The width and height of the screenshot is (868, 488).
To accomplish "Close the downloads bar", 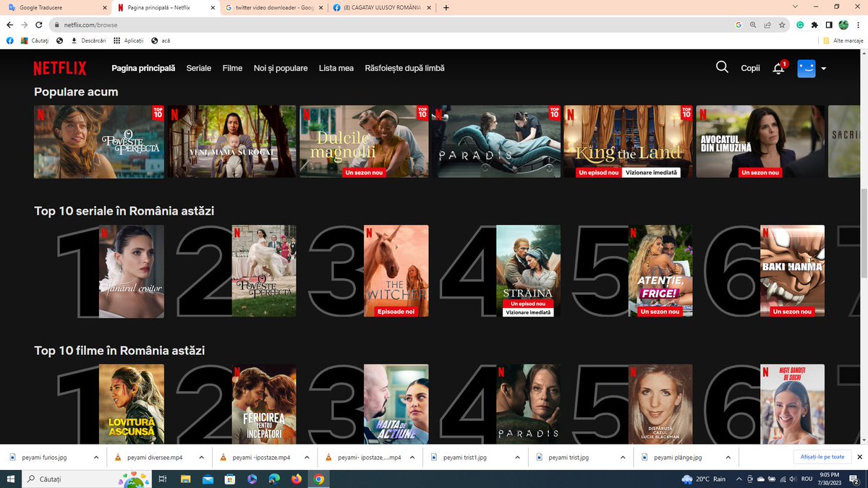I will click(x=859, y=457).
